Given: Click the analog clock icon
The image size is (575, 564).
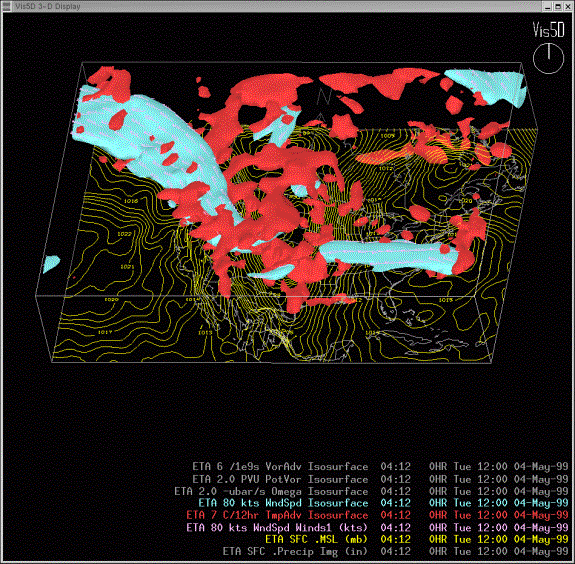Looking at the screenshot, I should (x=549, y=58).
